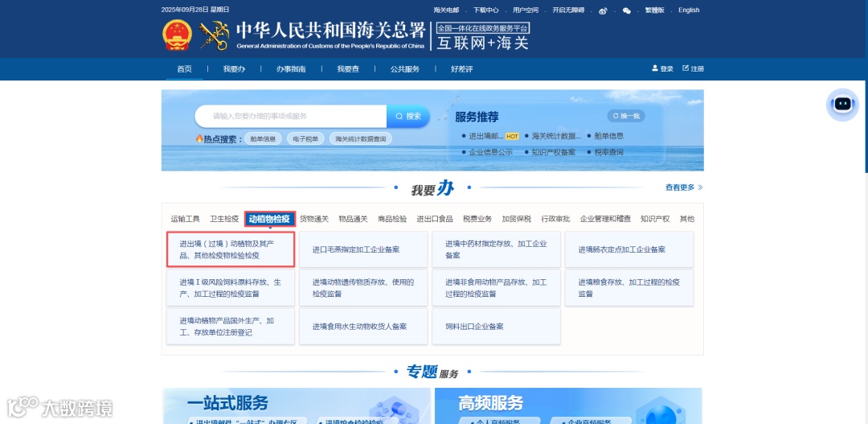Open the robot assistant chat icon
This screenshot has height=424, width=868.
[x=842, y=105]
